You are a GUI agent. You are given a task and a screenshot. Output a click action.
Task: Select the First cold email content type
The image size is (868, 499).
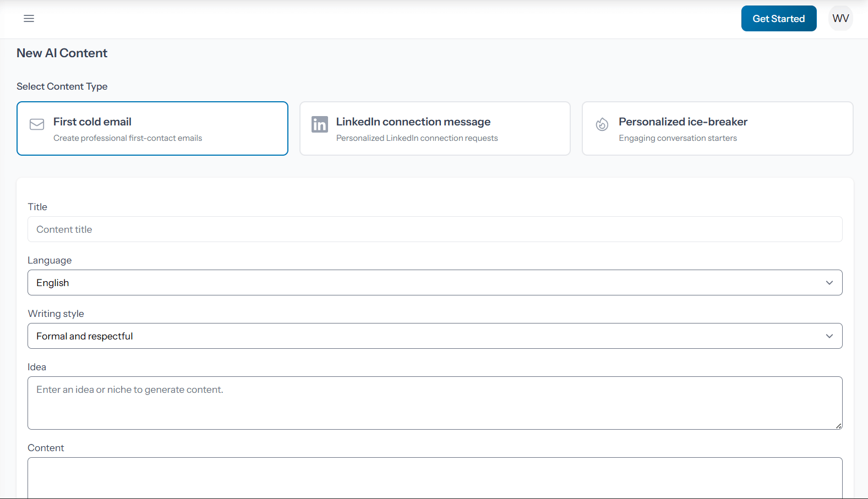[152, 128]
